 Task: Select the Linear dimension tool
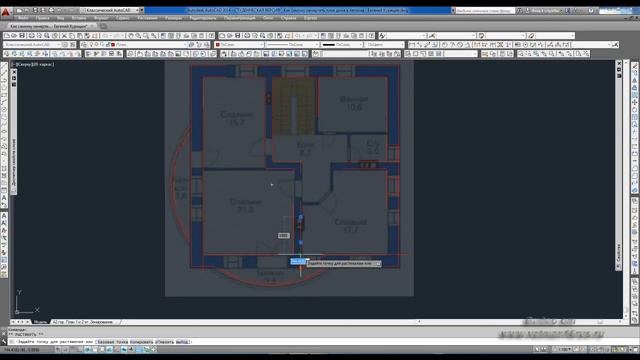411,44
